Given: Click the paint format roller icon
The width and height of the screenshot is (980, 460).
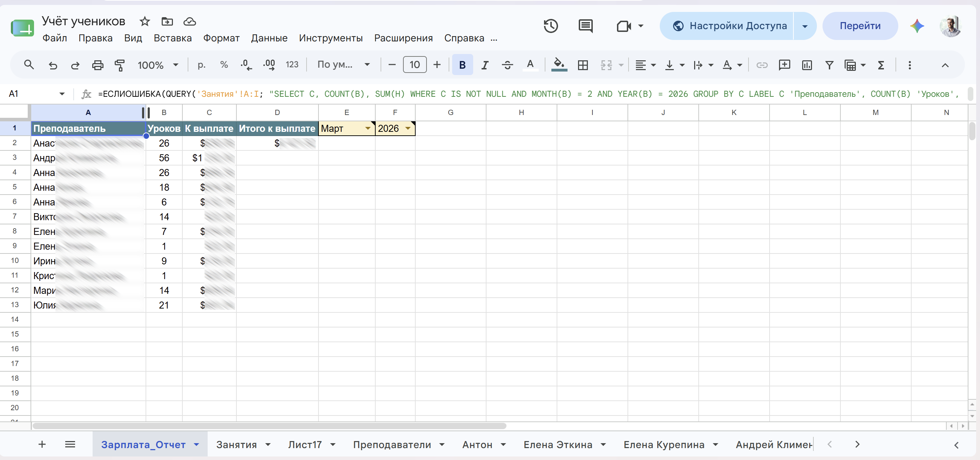Looking at the screenshot, I should [x=120, y=65].
